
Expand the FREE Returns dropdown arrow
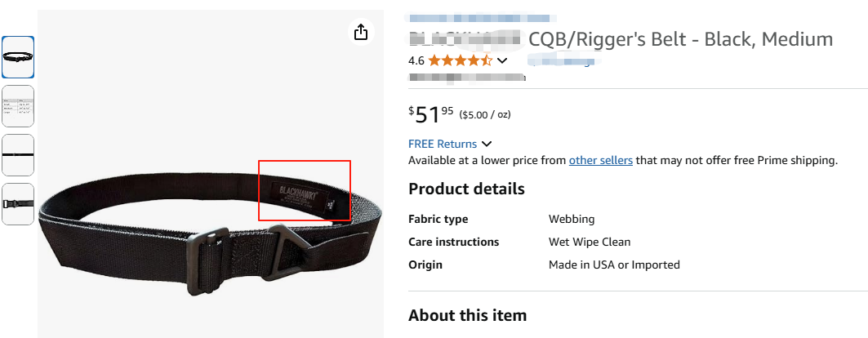487,144
